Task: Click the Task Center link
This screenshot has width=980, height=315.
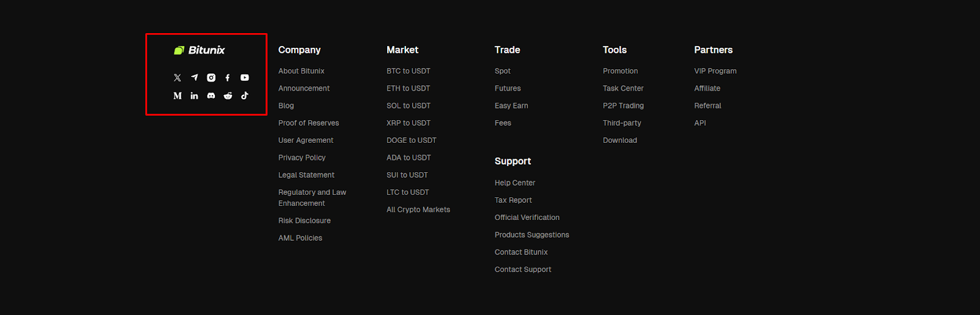Action: [x=623, y=88]
